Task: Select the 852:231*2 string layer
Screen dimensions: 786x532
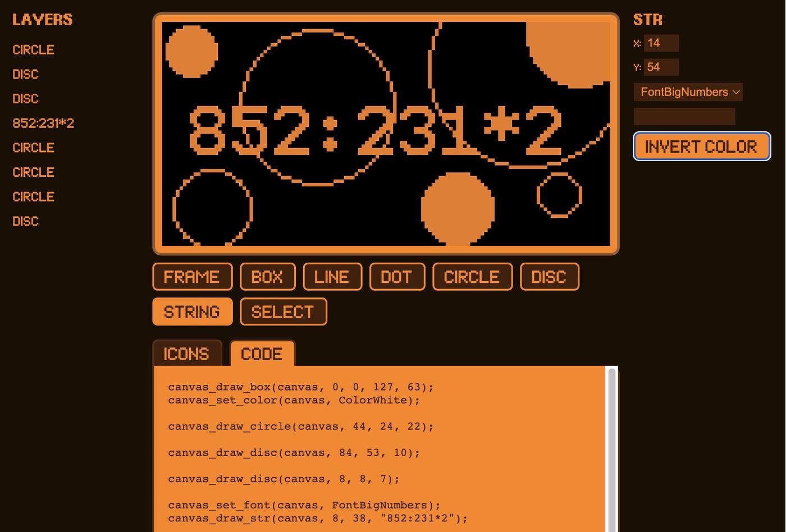Action: tap(43, 123)
